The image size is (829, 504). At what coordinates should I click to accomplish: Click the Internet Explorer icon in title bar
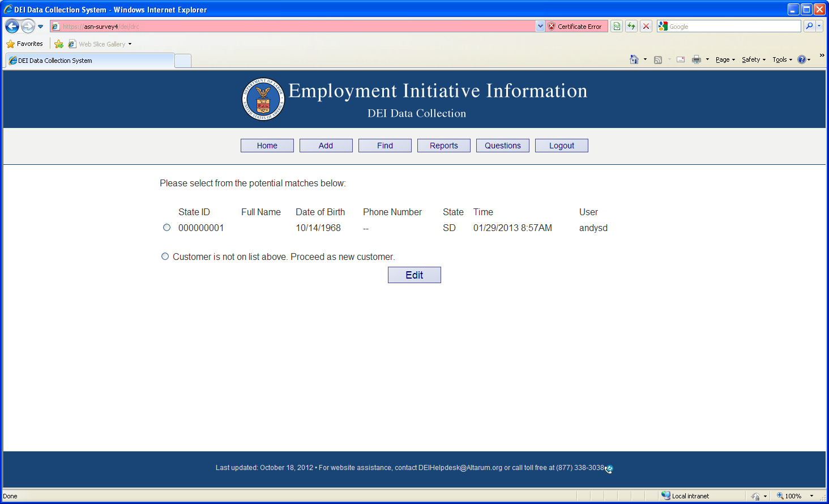click(x=8, y=9)
